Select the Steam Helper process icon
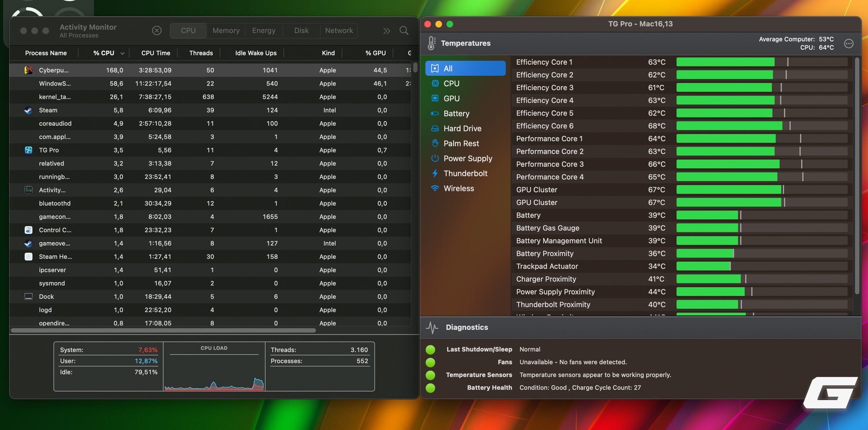 (x=29, y=257)
